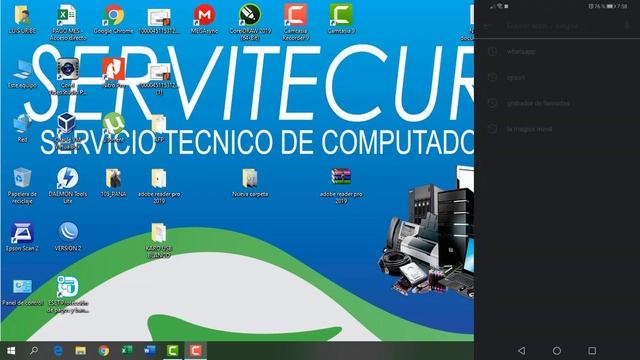This screenshot has height=360, width=640.
Task: Launch Google Chrome from the desktop
Action: [113, 19]
